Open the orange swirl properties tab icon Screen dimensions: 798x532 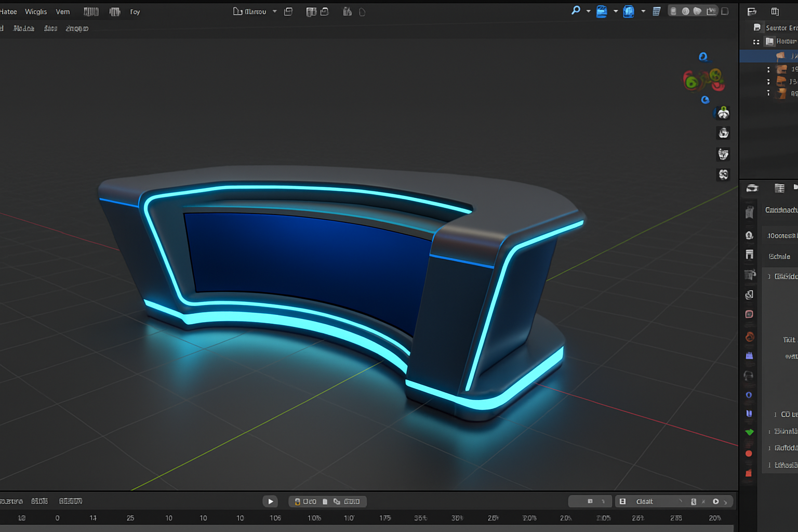point(749,337)
